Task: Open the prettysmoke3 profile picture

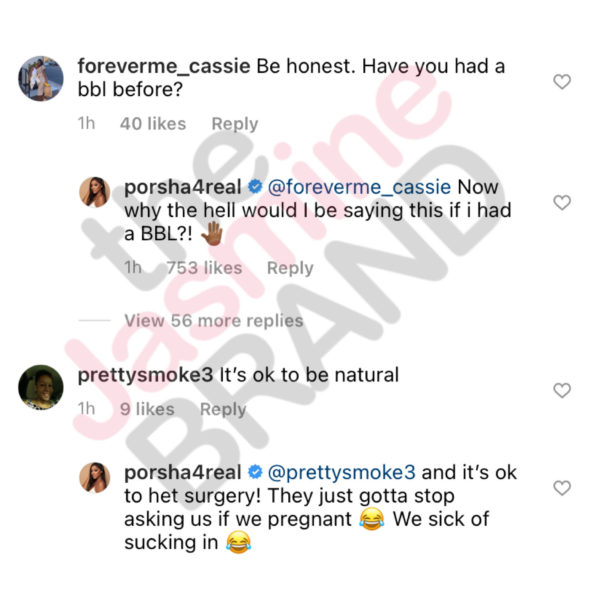Action: point(41,387)
